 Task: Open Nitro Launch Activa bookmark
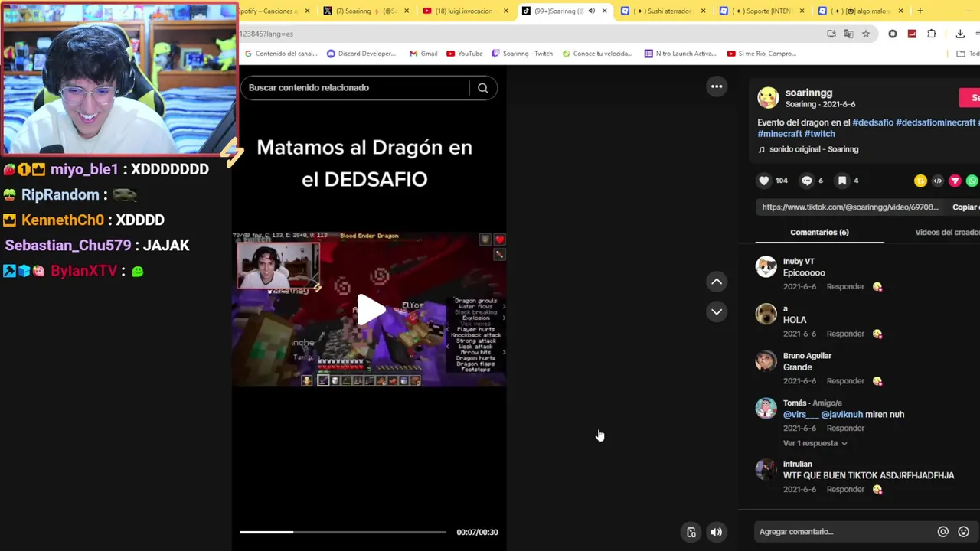681,54
